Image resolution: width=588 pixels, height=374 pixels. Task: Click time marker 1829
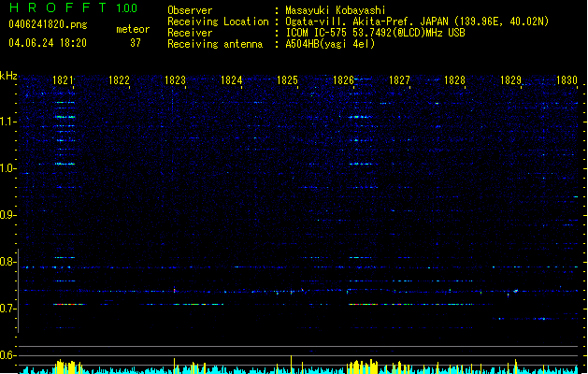point(510,80)
